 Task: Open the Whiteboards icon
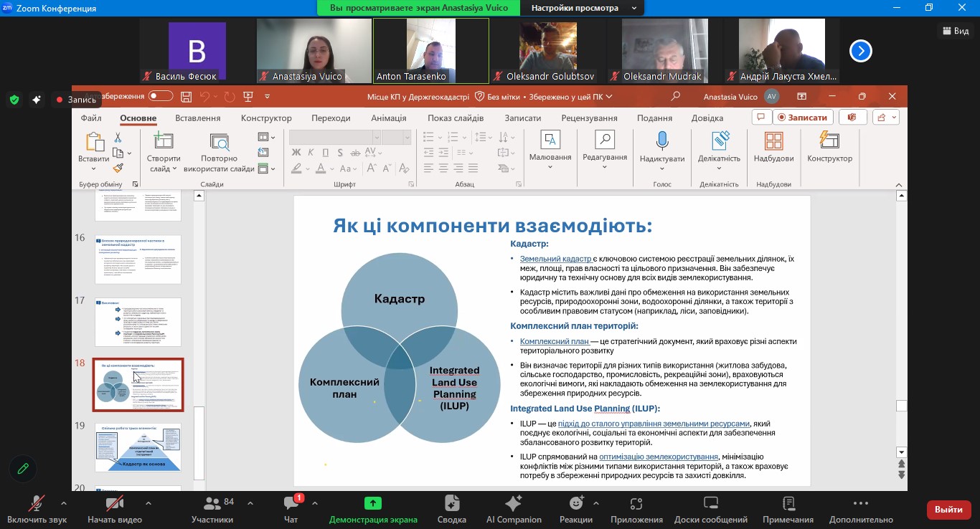click(710, 504)
